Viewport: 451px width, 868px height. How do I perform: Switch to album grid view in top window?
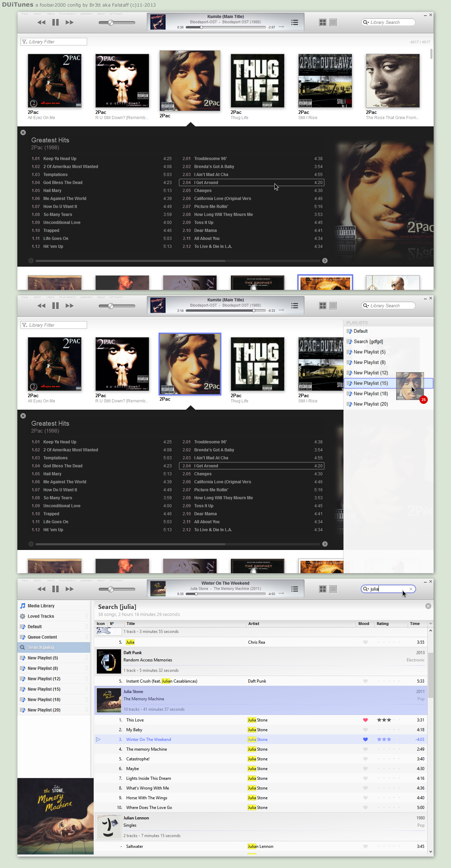(323, 23)
